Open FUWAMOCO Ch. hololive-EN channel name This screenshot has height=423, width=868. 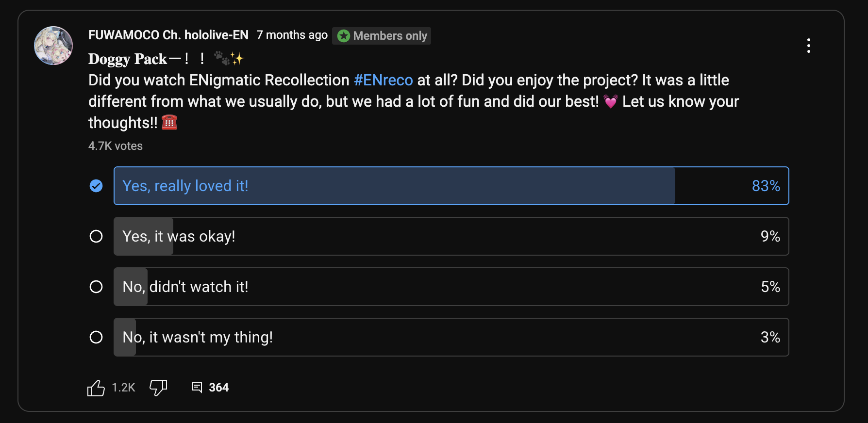pos(168,35)
